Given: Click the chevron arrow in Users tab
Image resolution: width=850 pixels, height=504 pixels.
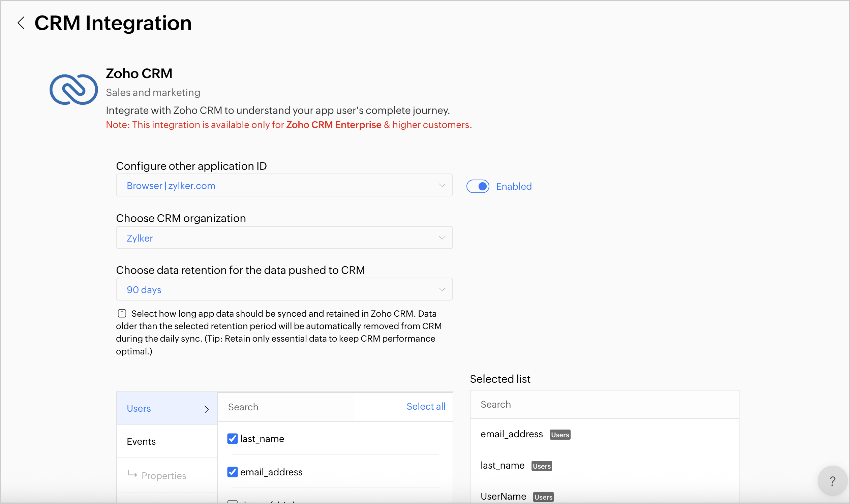Looking at the screenshot, I should coord(206,409).
